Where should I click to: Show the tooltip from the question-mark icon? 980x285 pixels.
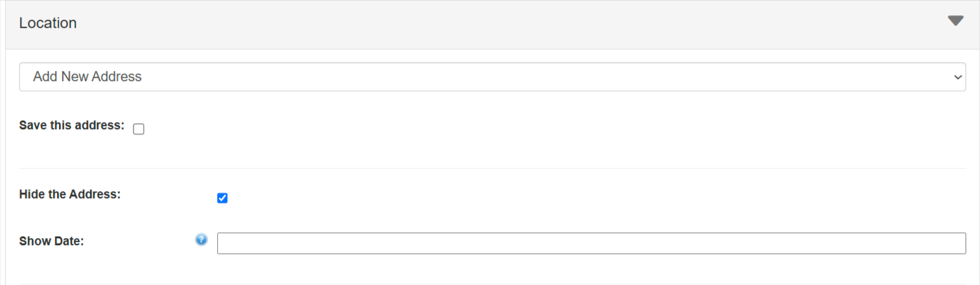(201, 239)
